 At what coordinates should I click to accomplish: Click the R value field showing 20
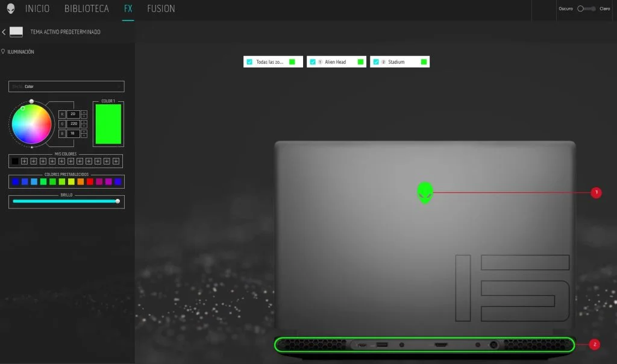click(x=73, y=114)
